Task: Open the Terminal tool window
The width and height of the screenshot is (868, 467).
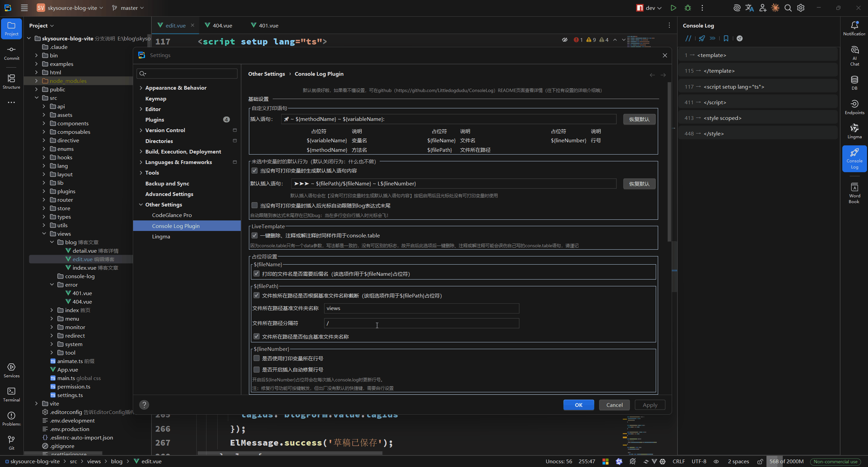Action: click(12, 394)
